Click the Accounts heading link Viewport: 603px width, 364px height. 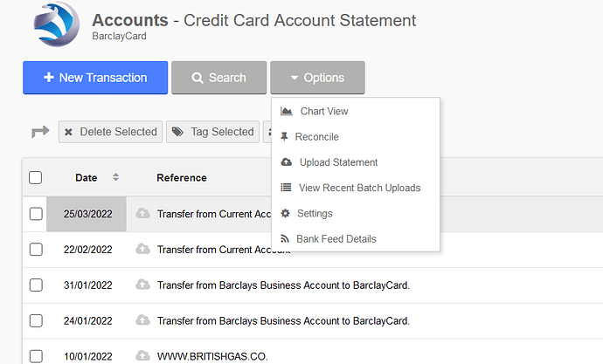pos(130,20)
